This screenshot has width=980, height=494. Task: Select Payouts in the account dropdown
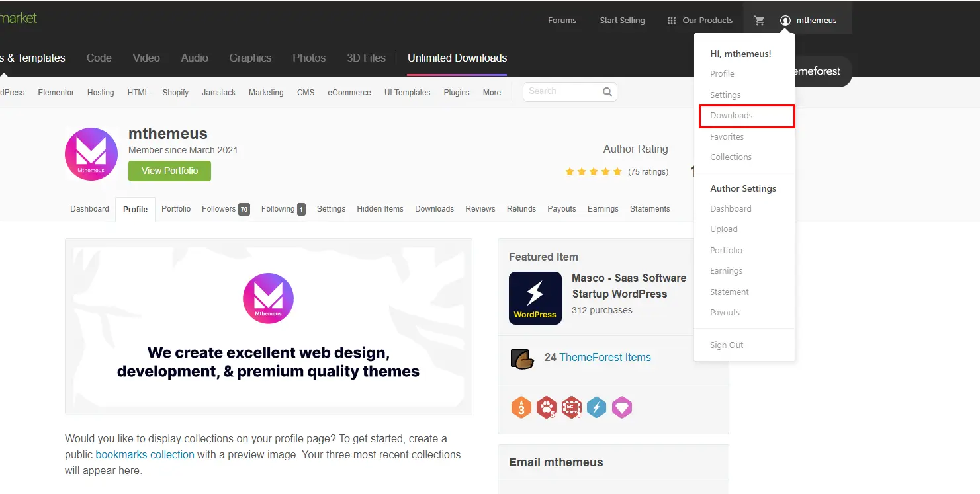(725, 313)
